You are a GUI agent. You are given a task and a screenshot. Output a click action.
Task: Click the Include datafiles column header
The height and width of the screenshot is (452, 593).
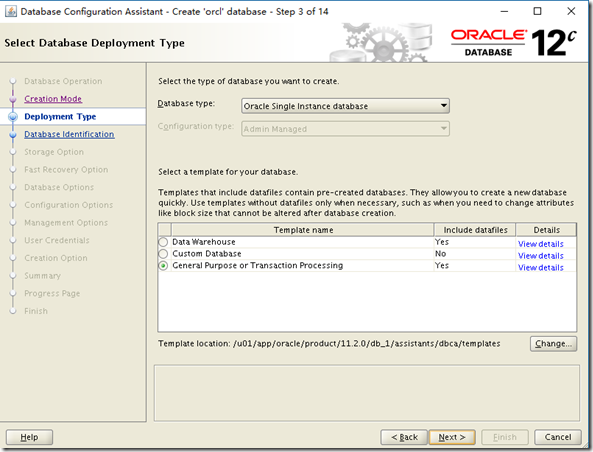tap(475, 230)
